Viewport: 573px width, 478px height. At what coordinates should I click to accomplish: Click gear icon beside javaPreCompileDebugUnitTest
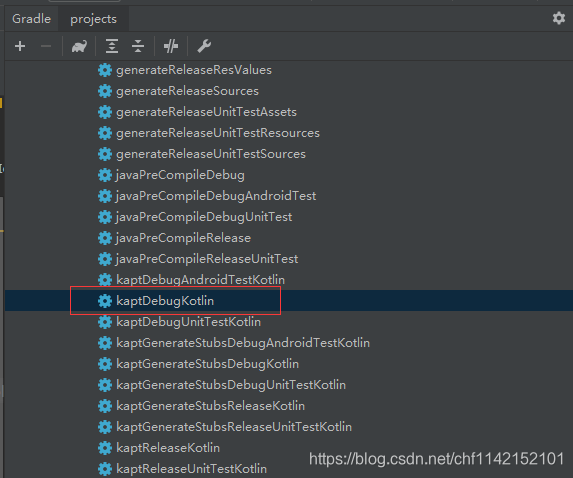click(x=105, y=217)
